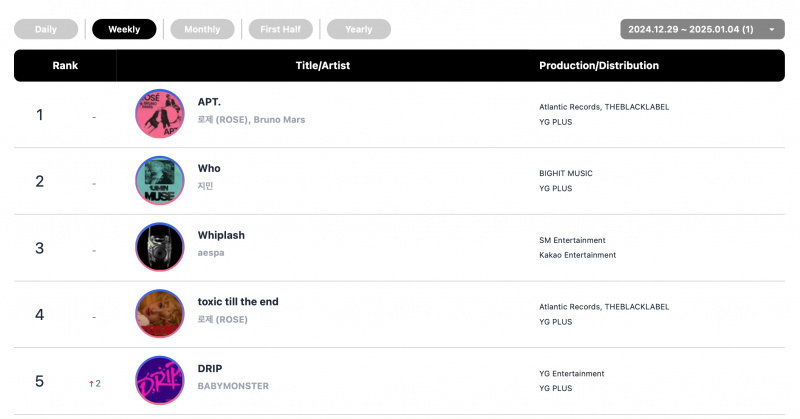The width and height of the screenshot is (800, 419).
Task: Click the dropdown arrow beside 2025.01.04 (1)
Action: click(772, 30)
